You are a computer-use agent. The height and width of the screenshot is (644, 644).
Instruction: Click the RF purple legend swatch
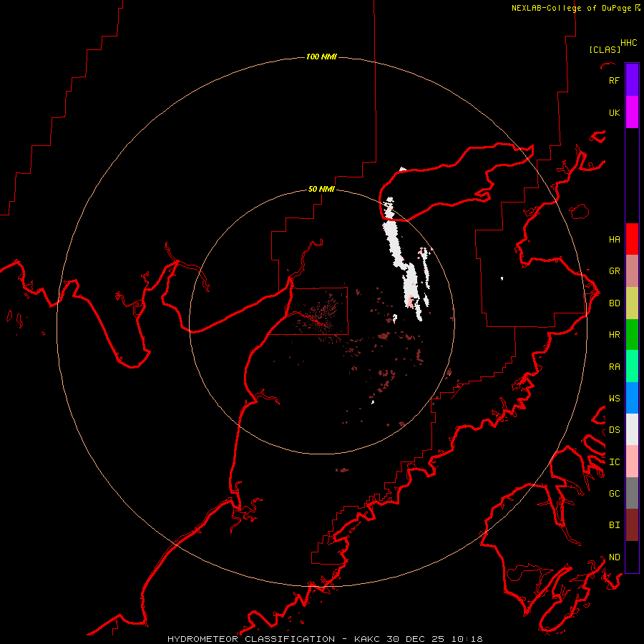click(x=632, y=80)
